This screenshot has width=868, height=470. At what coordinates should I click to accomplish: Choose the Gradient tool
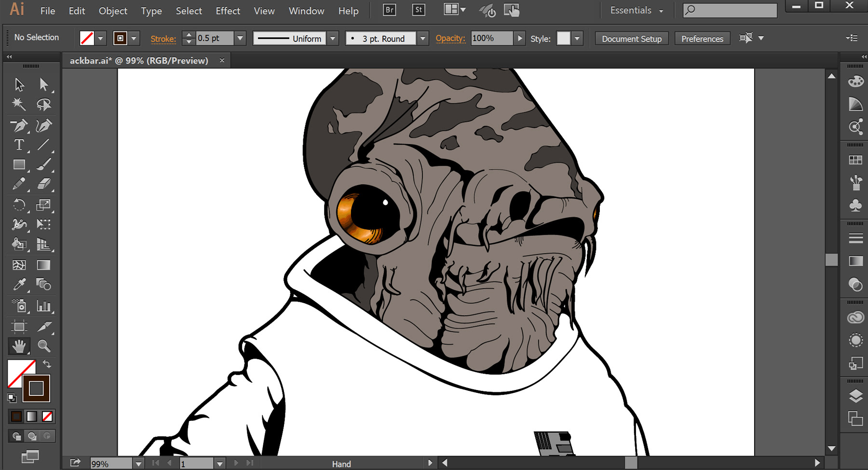pos(44,265)
